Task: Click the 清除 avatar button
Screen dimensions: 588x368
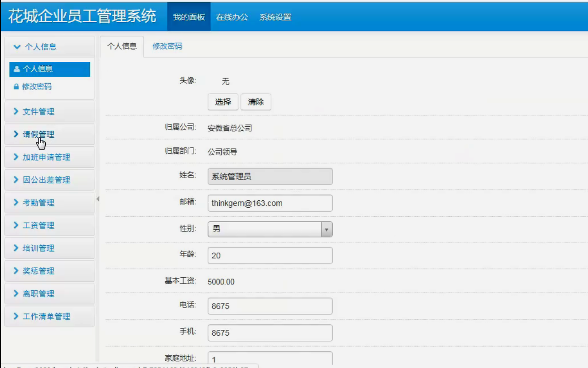Action: (256, 102)
